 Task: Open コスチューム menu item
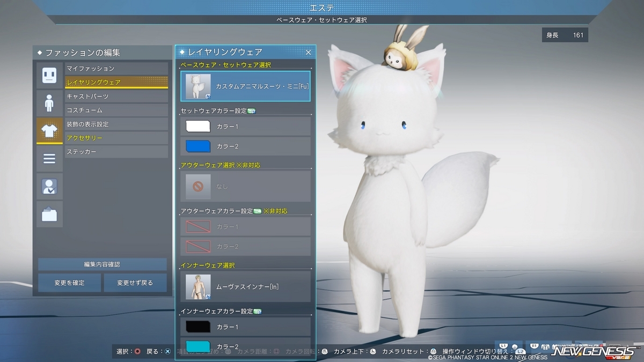point(116,110)
